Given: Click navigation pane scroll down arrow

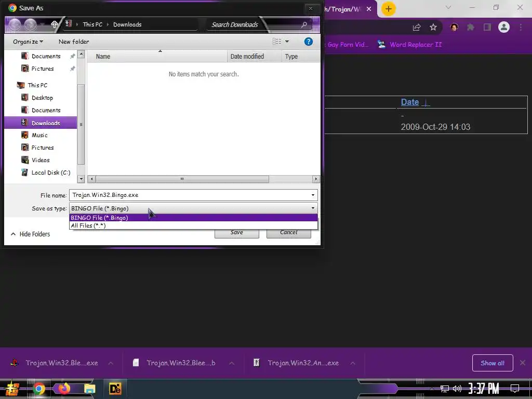Looking at the screenshot, I should [81, 179].
